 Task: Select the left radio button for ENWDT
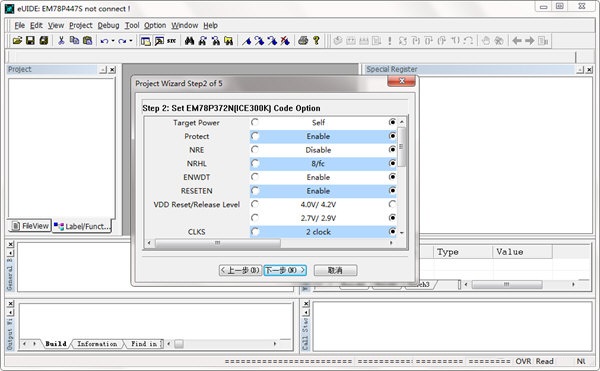(x=255, y=177)
